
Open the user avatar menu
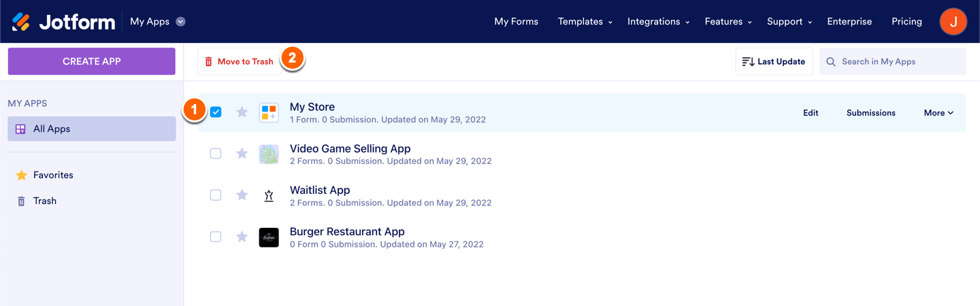[953, 22]
